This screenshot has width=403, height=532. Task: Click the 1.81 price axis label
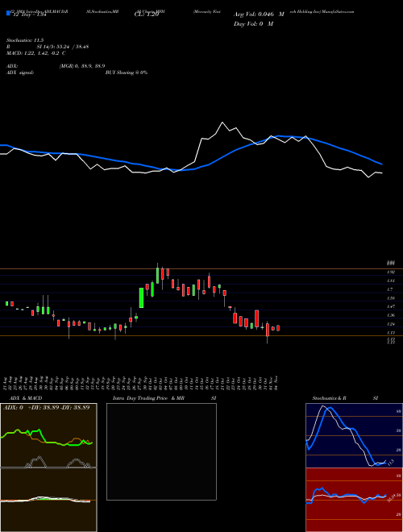click(x=389, y=281)
